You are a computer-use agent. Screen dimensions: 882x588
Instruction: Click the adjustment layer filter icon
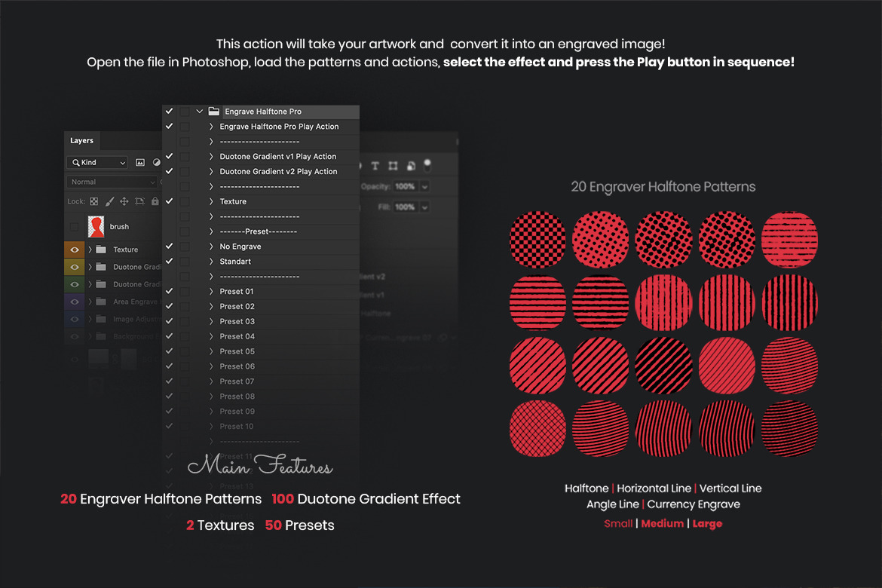(x=156, y=163)
